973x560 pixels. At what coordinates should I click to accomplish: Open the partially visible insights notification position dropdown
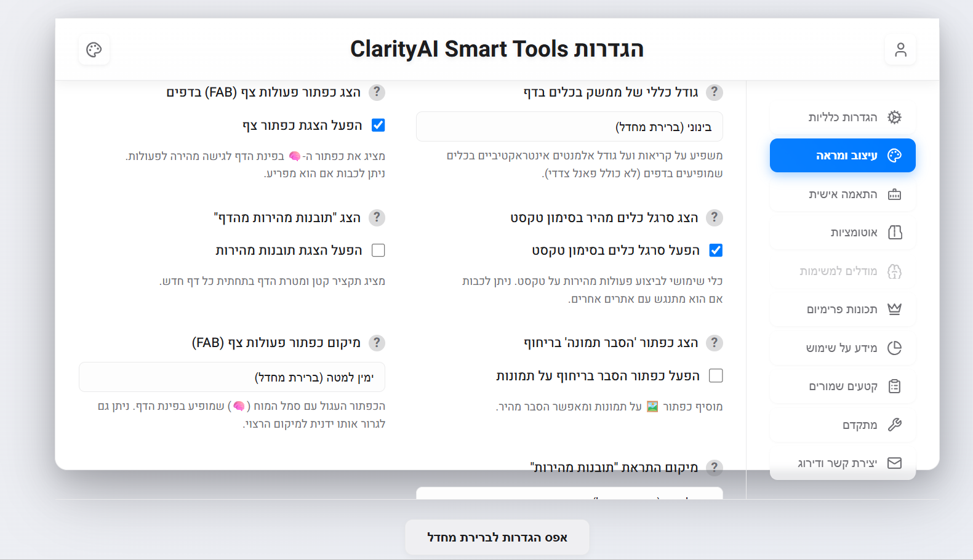(569, 493)
